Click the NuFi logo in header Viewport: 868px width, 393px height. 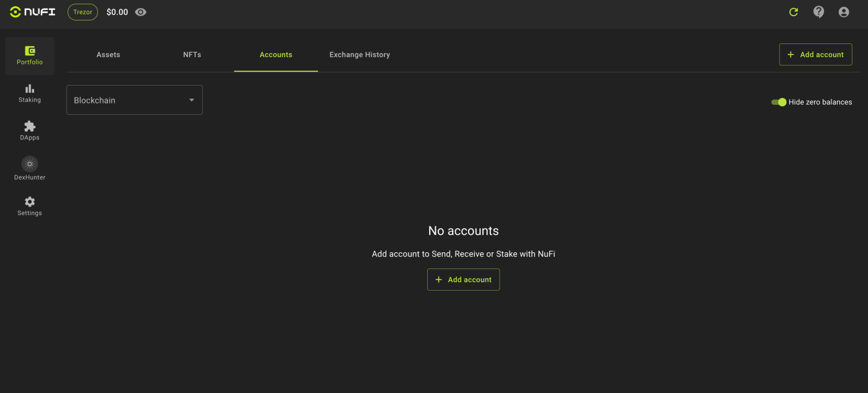[x=33, y=12]
